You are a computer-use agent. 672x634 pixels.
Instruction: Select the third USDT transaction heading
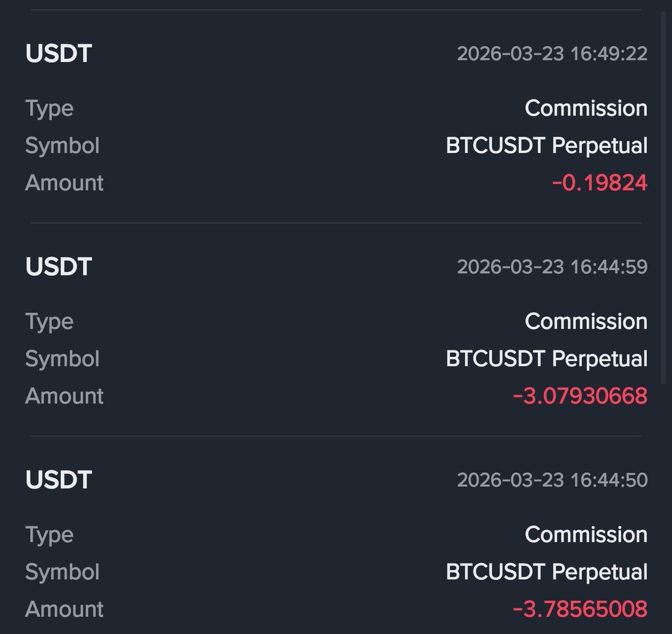point(58,480)
